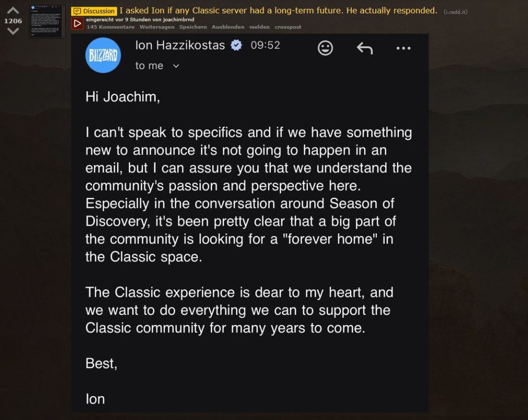Click the smiley emoji reaction icon
This screenshot has width=528, height=420.
tap(325, 47)
